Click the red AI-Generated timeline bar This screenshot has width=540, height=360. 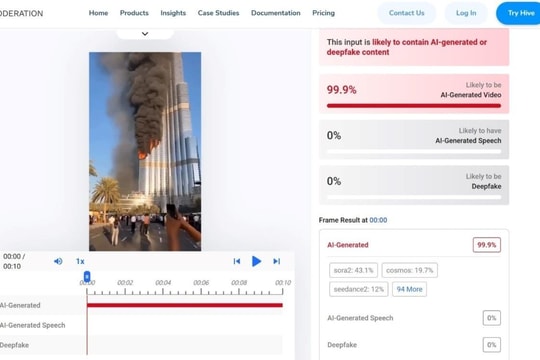coord(185,305)
